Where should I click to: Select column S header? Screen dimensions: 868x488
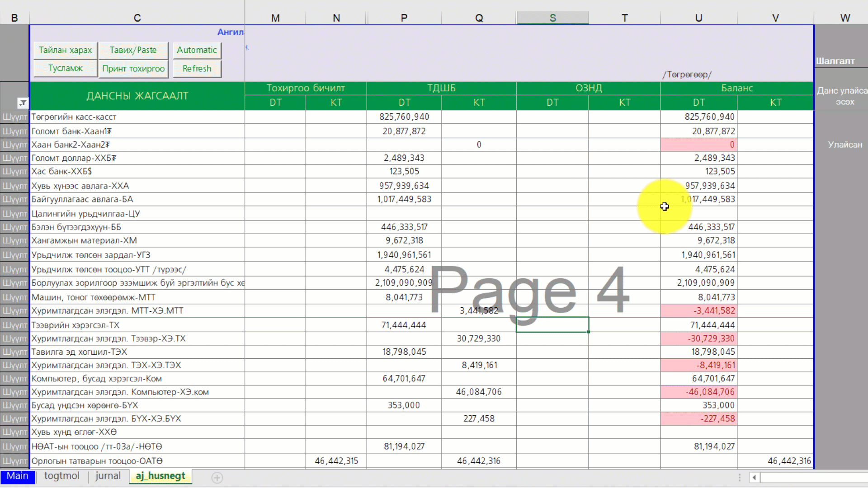(x=552, y=18)
